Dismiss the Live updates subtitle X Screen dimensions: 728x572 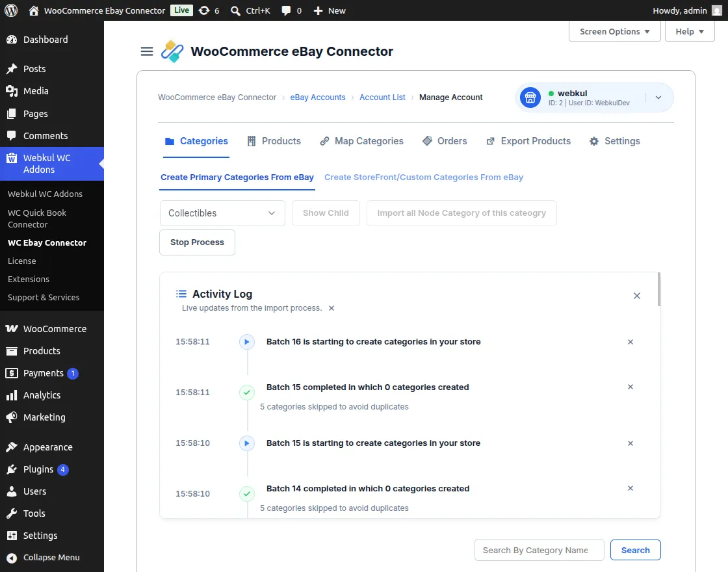pos(331,308)
